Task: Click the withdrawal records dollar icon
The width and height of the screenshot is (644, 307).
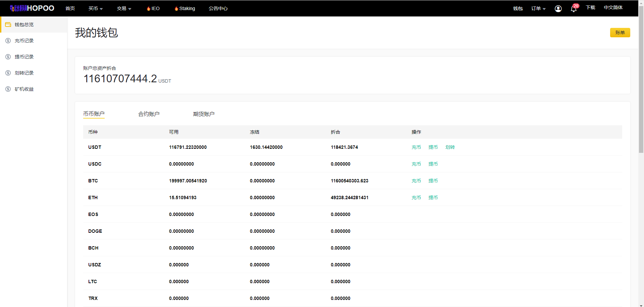Action: click(8, 57)
